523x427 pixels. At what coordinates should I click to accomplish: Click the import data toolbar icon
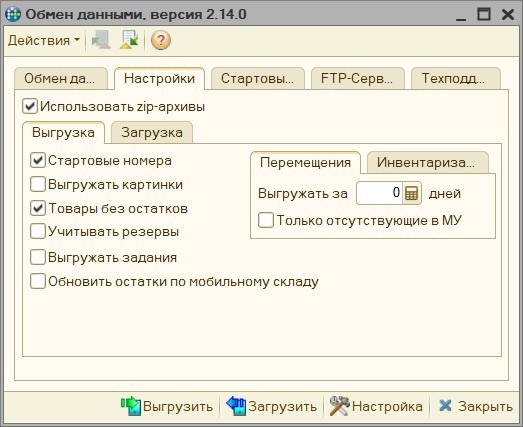[129, 40]
